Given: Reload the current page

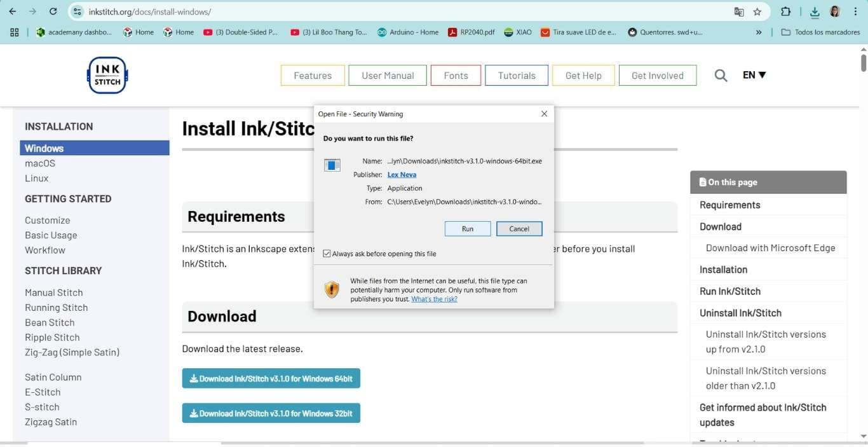Looking at the screenshot, I should (53, 11).
